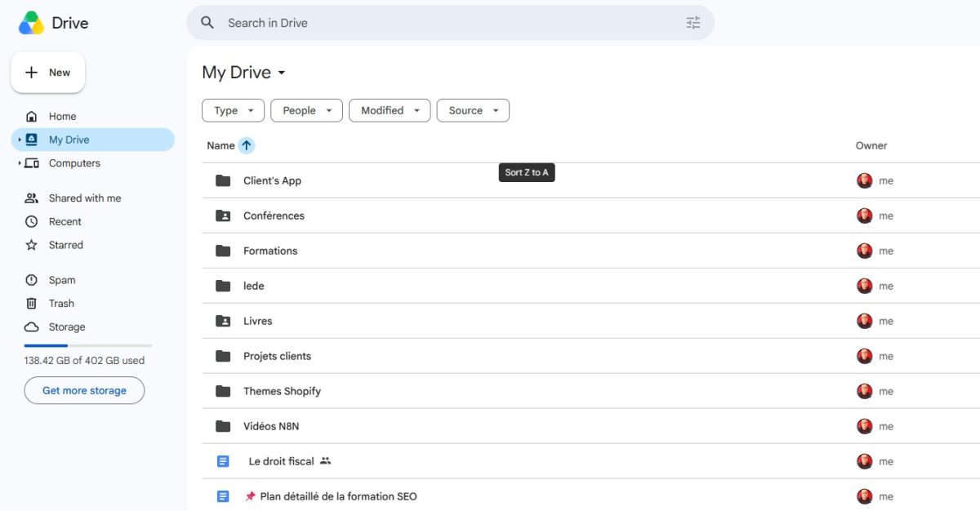Click the owner avatar in the Client's App row

pos(865,180)
